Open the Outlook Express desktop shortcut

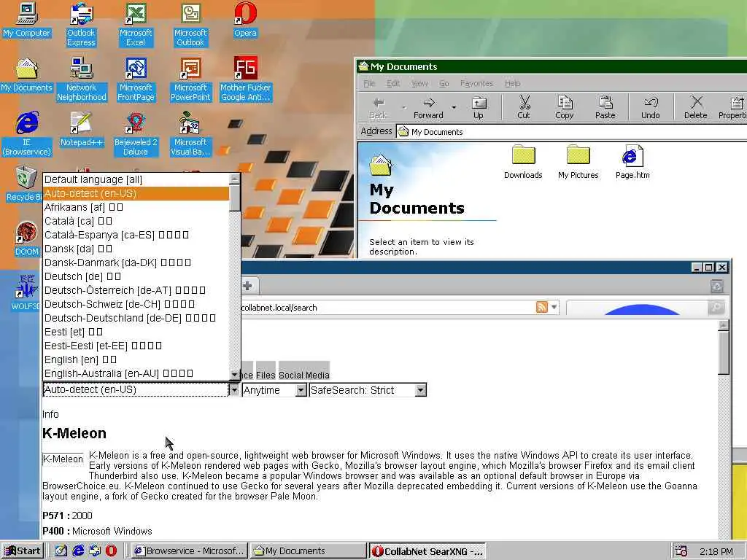(81, 25)
